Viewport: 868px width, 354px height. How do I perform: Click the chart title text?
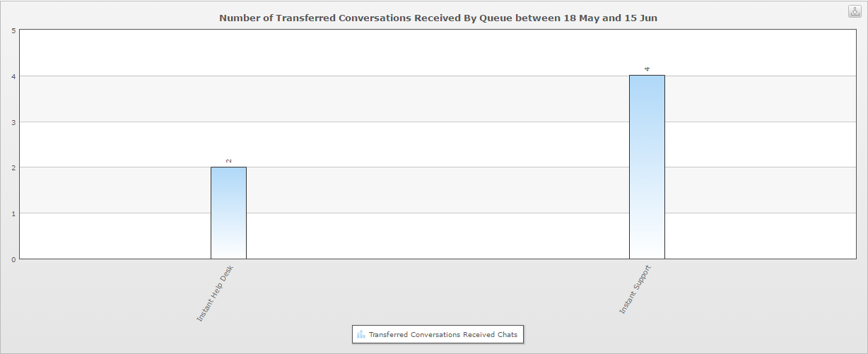tap(438, 18)
